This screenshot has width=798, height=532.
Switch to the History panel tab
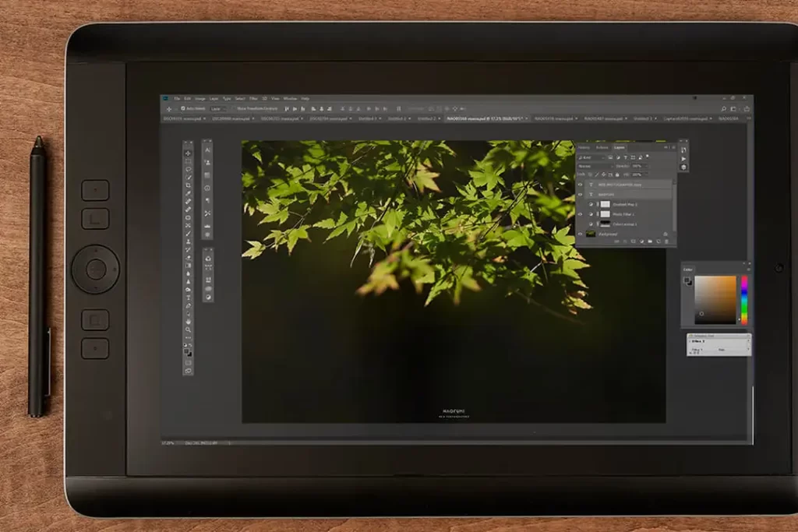584,147
